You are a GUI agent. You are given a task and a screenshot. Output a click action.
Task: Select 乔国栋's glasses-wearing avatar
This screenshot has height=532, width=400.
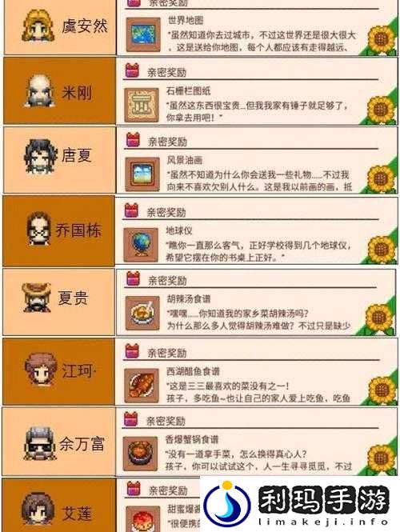[39, 229]
